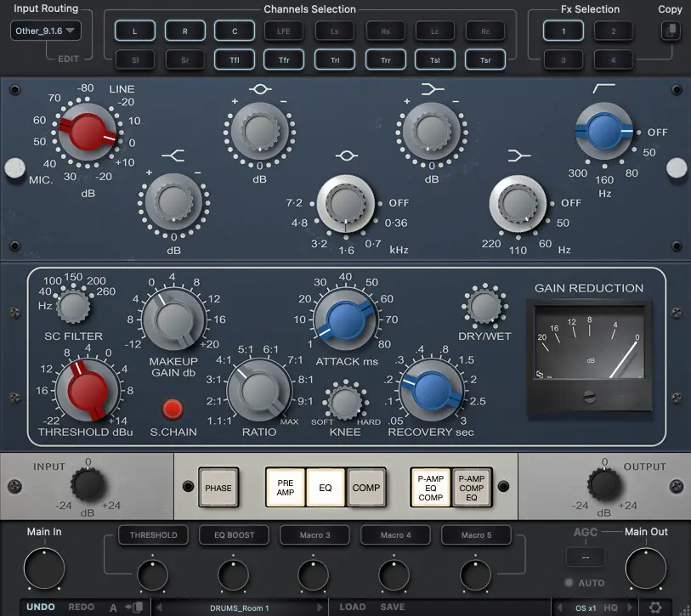Screen dimensions: 691x616
Task: Click the MAKEUP GAIN knob
Action: 174,319
